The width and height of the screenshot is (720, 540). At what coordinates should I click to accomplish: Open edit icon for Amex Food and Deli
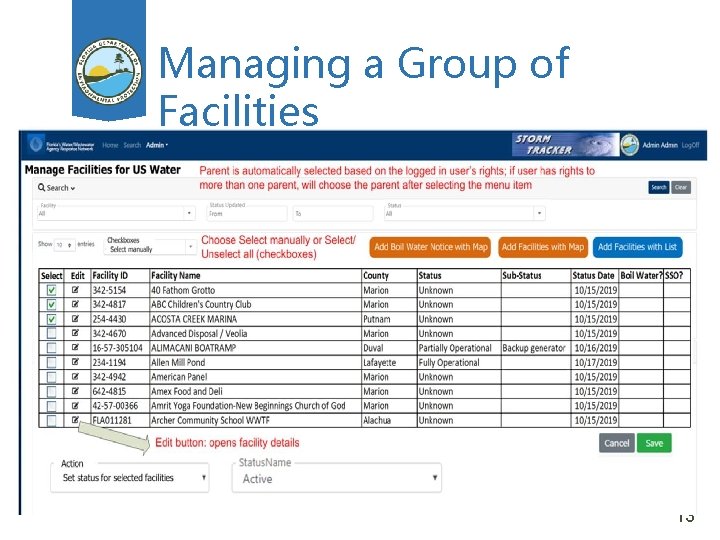coord(75,391)
